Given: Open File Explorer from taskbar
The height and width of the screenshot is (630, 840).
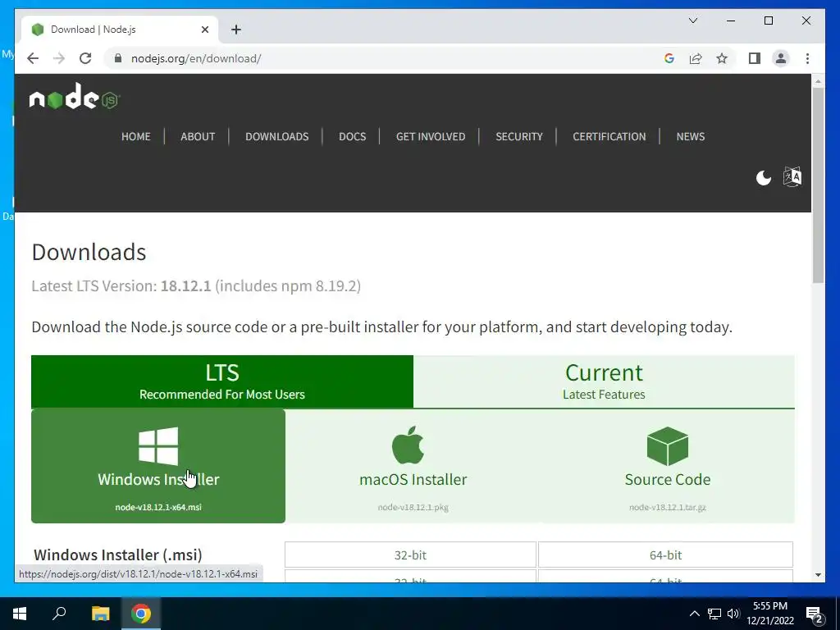Looking at the screenshot, I should (100, 614).
